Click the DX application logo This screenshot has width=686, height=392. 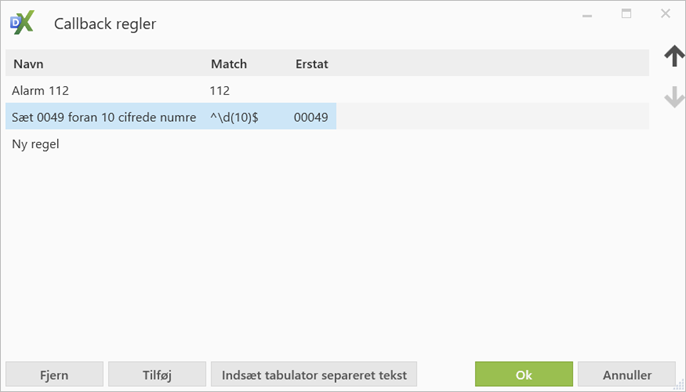click(22, 23)
